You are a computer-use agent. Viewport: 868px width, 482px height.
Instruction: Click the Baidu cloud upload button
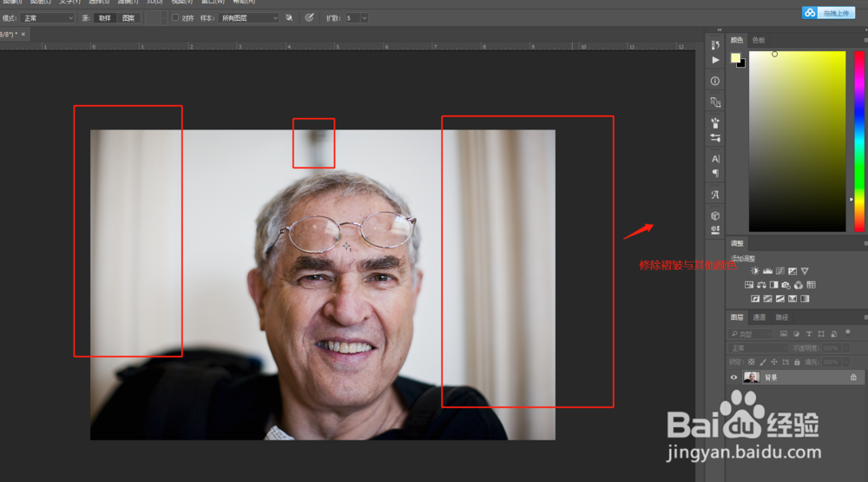(x=829, y=13)
